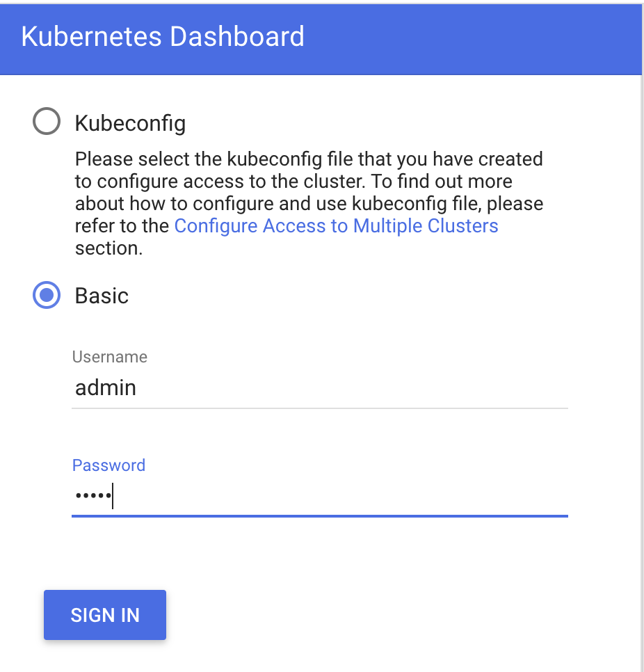Click the Basic option label text

tap(102, 296)
